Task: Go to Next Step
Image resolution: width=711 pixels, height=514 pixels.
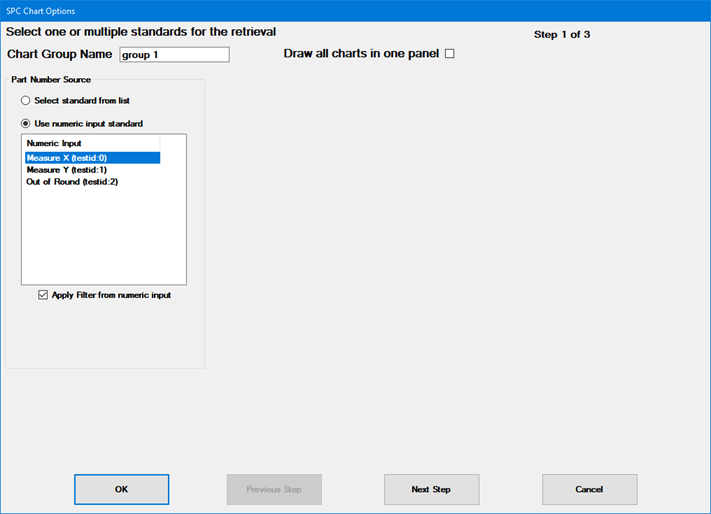Action: tap(431, 489)
